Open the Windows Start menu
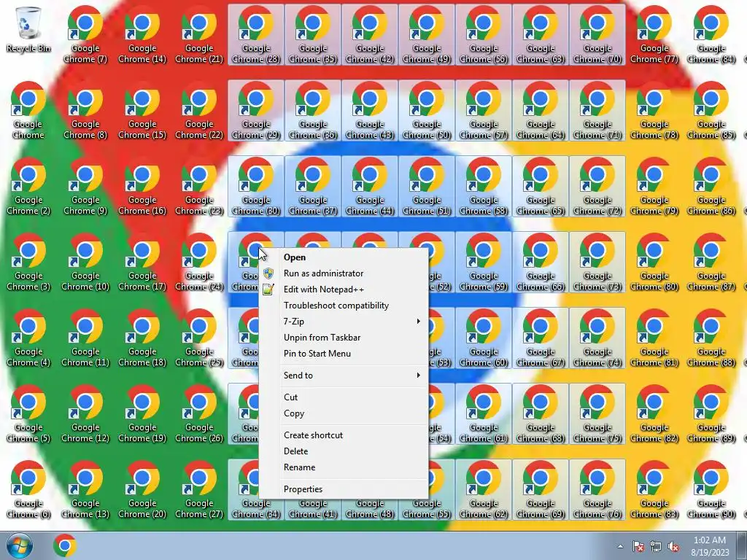 pyautogui.click(x=20, y=546)
